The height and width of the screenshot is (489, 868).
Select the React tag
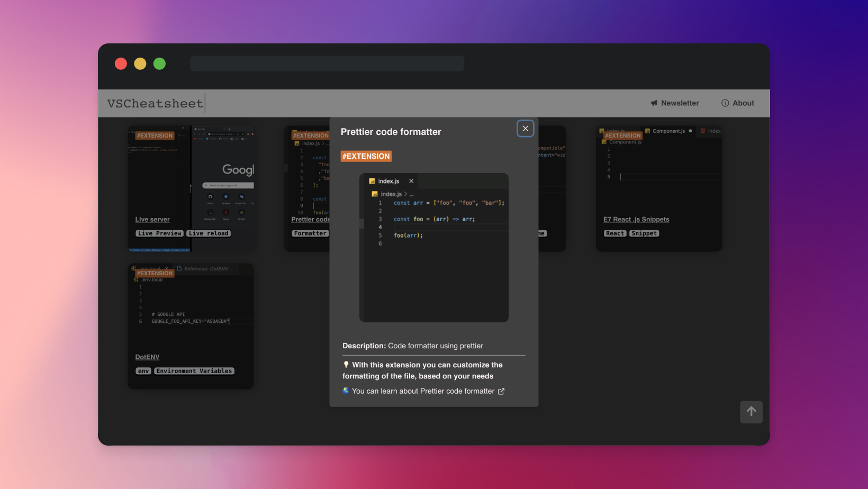click(615, 233)
